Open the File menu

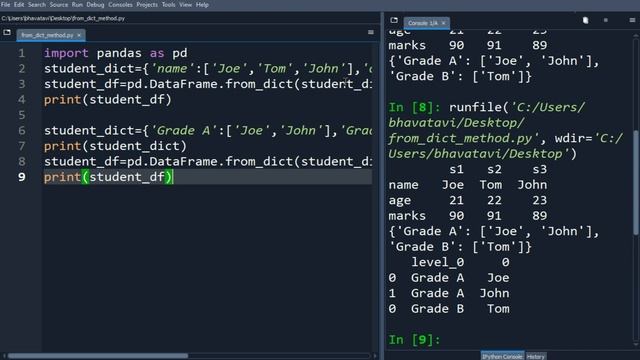6,5
